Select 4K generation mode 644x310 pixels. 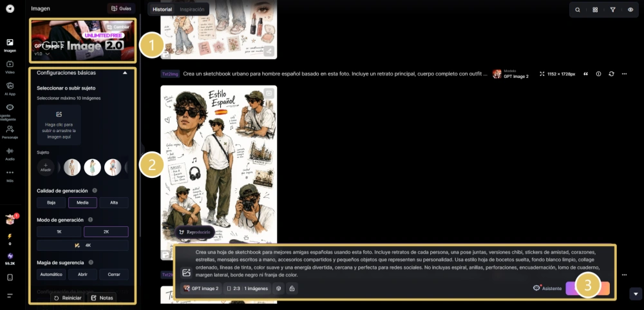82,246
